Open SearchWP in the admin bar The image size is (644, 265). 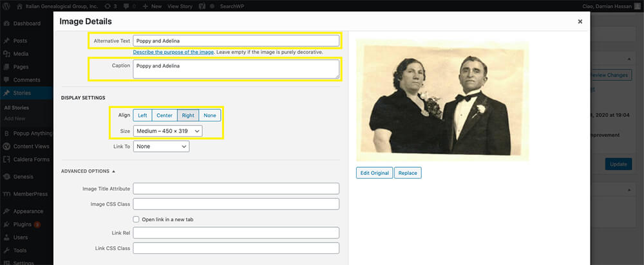[x=232, y=6]
